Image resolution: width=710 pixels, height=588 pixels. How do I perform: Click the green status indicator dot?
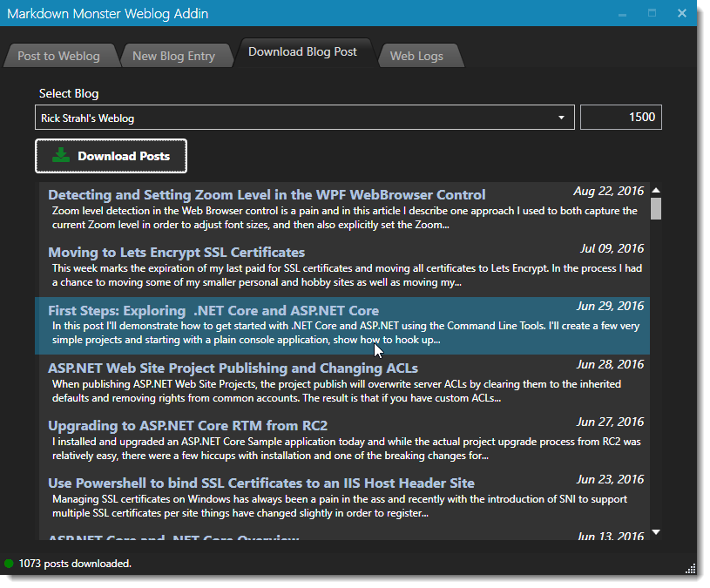[9, 564]
